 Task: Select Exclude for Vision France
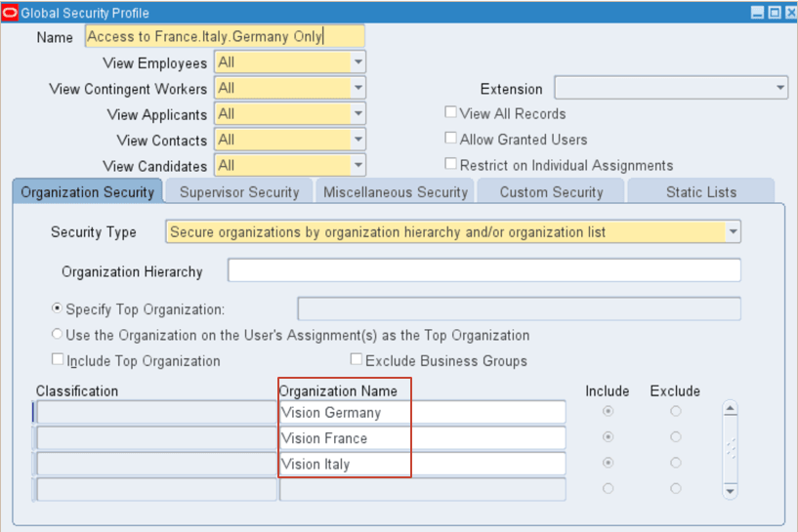coord(675,437)
